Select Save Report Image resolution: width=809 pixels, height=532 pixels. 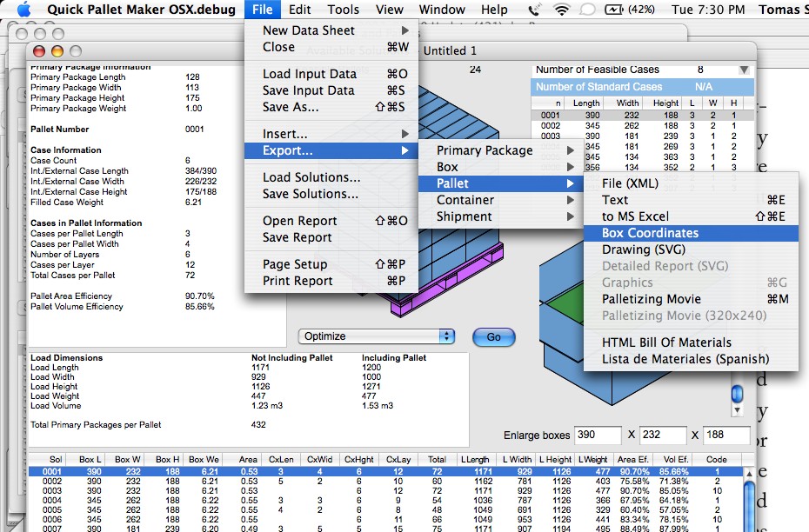click(331, 237)
